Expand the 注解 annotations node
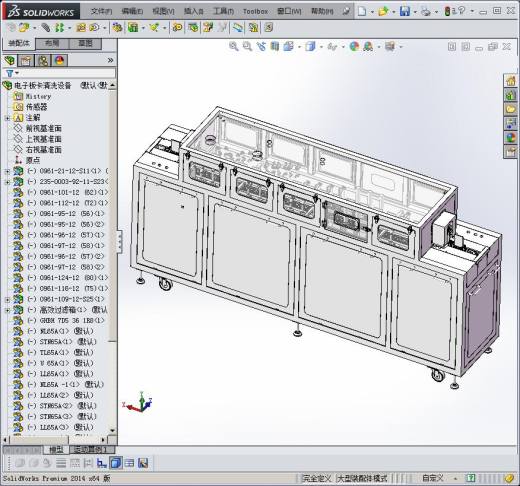 pos(7,118)
